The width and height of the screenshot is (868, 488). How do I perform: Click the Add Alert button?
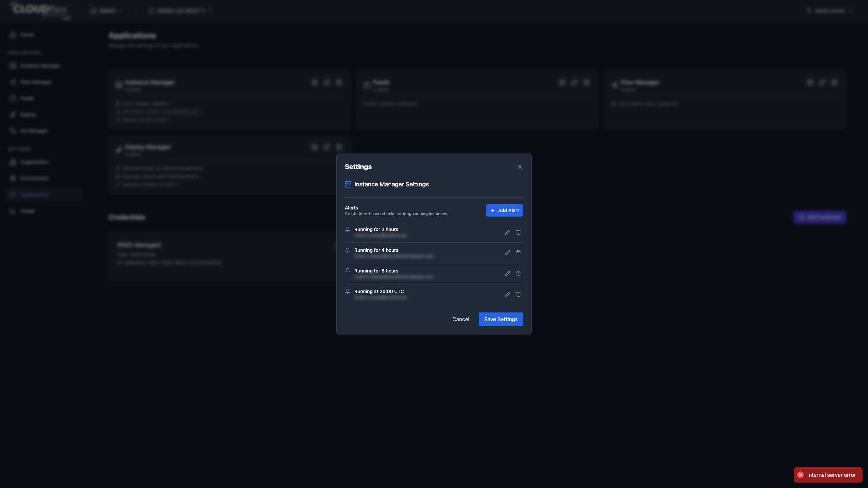505,210
